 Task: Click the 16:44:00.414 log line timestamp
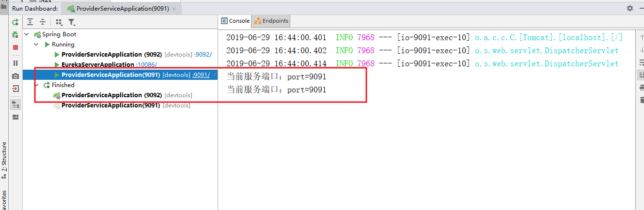coord(276,64)
